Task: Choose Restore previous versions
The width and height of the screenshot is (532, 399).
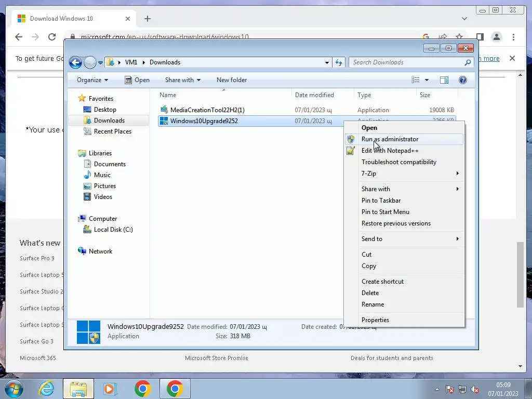Action: point(404,223)
